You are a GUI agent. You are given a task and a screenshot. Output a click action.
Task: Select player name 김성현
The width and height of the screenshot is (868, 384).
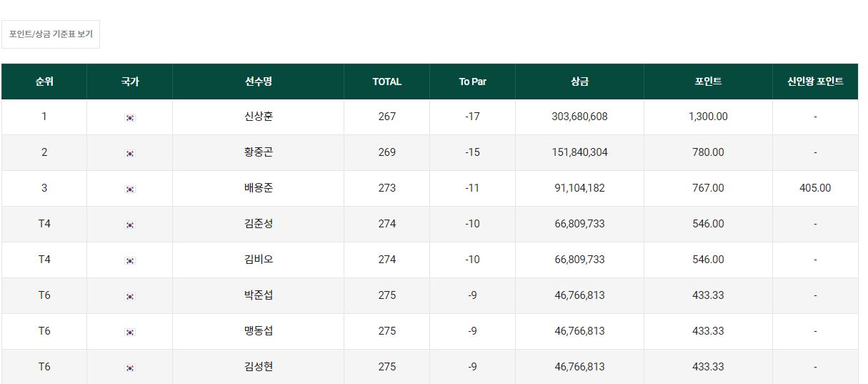coord(259,367)
